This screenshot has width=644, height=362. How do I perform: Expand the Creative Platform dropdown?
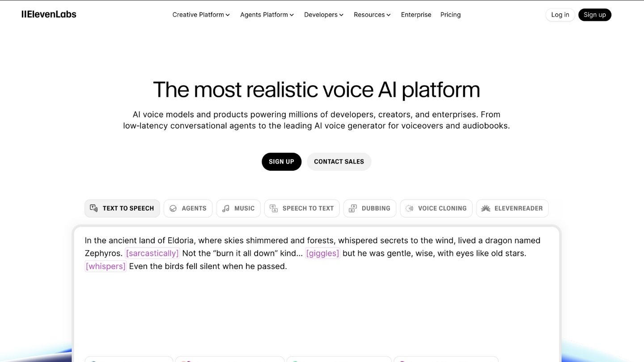point(201,15)
